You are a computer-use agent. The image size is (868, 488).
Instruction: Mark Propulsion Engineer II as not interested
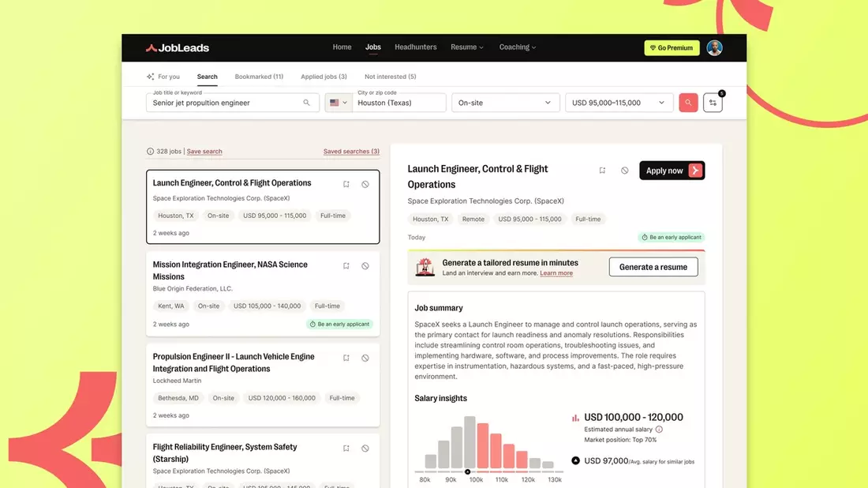point(365,358)
